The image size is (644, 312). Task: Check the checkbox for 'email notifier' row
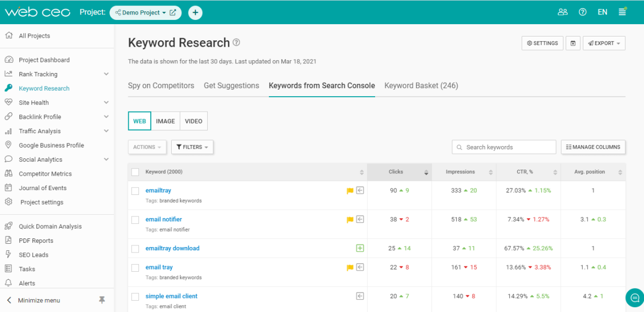click(135, 219)
